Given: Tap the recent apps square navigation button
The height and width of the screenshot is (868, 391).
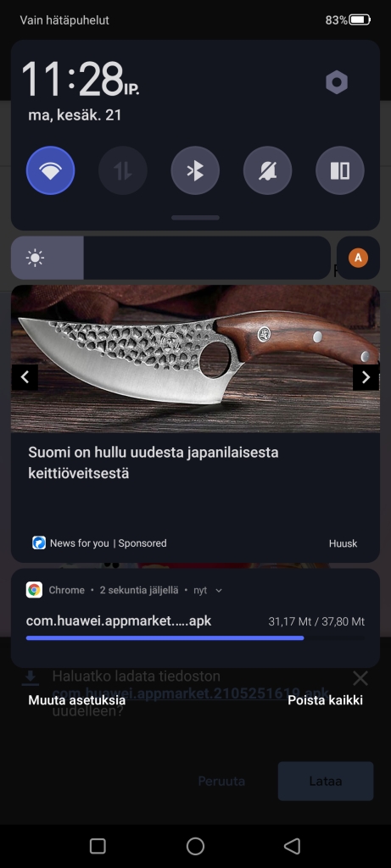Looking at the screenshot, I should (x=98, y=846).
